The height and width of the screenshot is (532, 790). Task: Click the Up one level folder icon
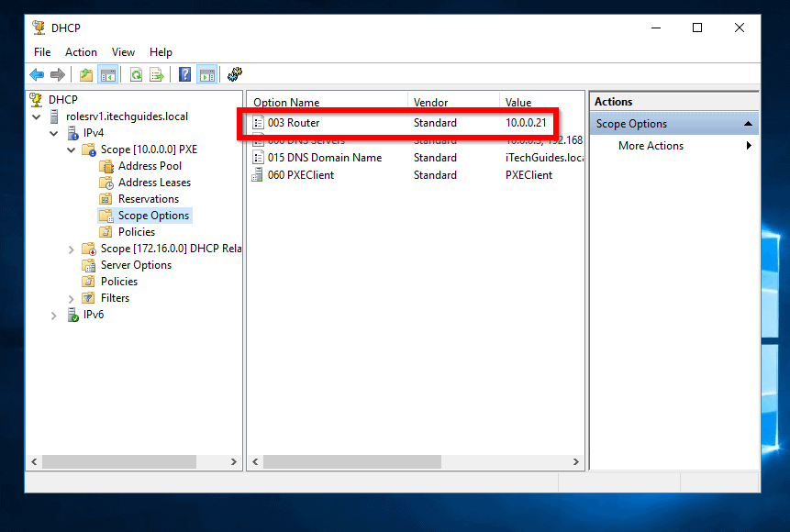[x=85, y=74]
